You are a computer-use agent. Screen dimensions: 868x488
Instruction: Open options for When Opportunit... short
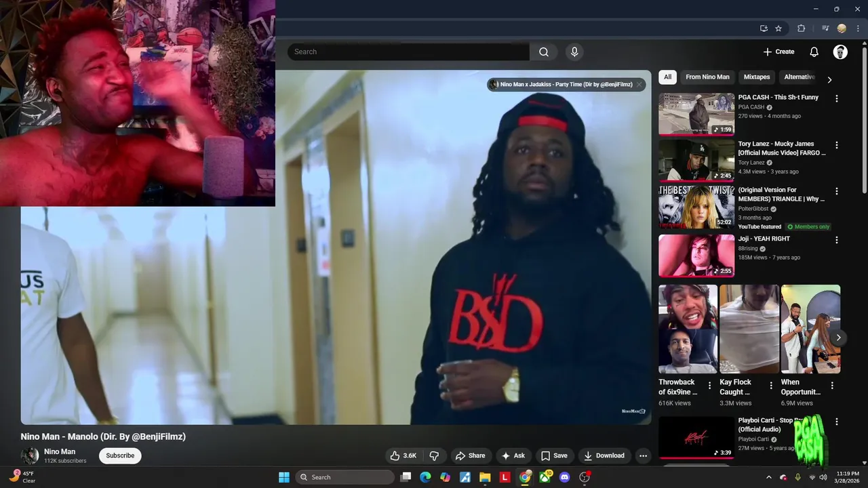[x=832, y=385]
